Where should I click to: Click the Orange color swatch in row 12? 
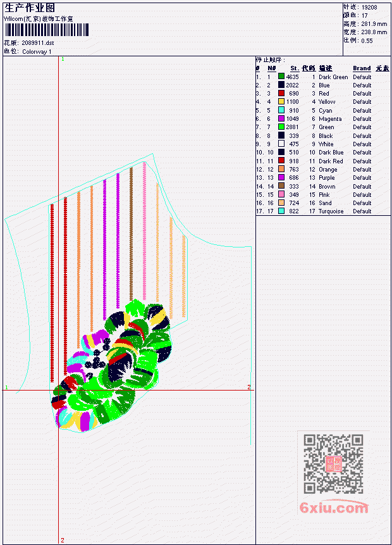pos(281,169)
